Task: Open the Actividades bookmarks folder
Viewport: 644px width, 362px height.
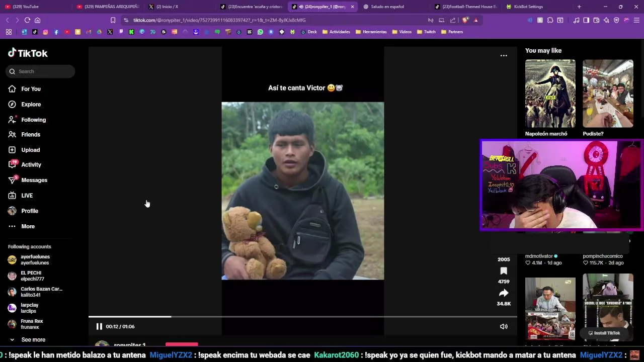Action: (336, 32)
